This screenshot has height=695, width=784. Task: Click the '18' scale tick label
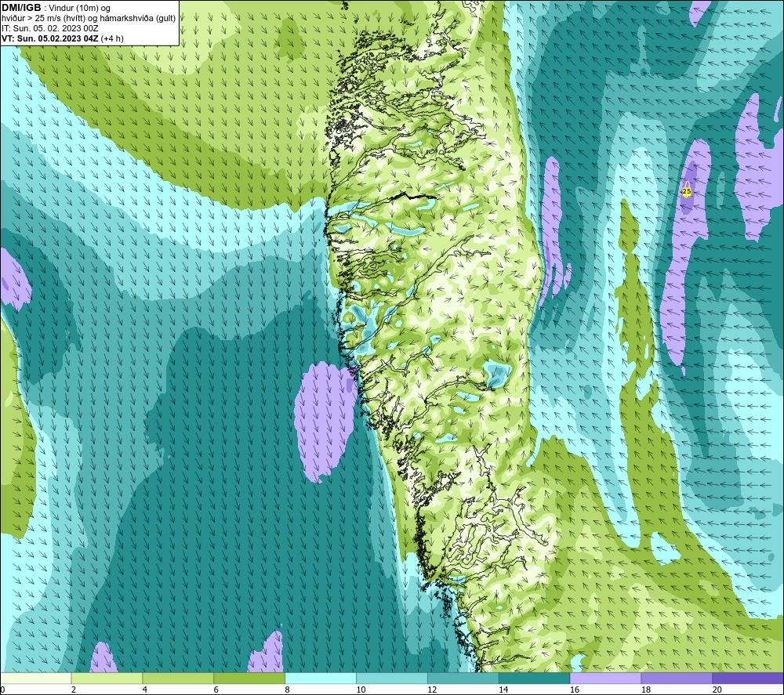click(x=645, y=690)
